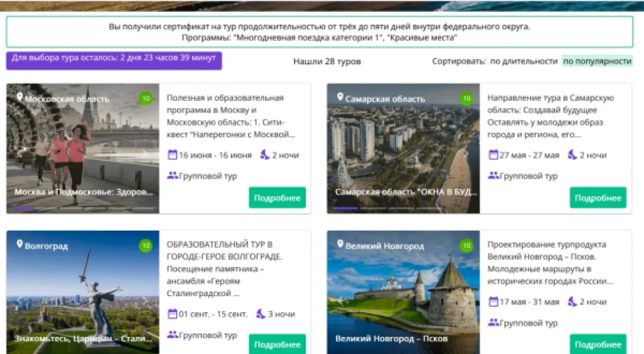Click the 'Сортировать:' label
The height and width of the screenshot is (354, 644).
pyautogui.click(x=459, y=61)
